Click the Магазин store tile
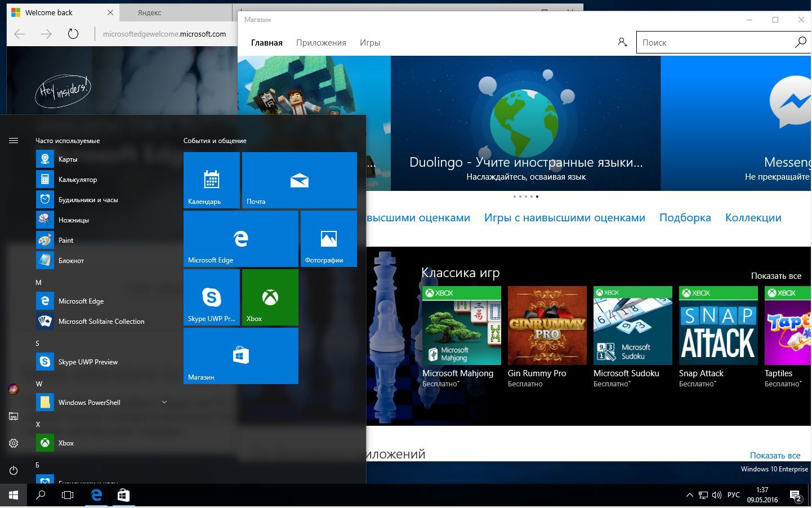Viewport: 812px width, 508px height. (x=241, y=356)
